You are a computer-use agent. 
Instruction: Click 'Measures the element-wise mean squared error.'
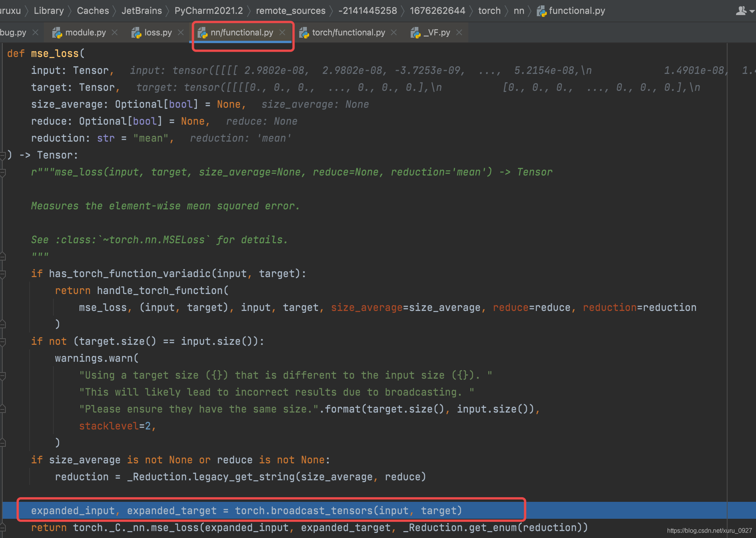coord(165,206)
